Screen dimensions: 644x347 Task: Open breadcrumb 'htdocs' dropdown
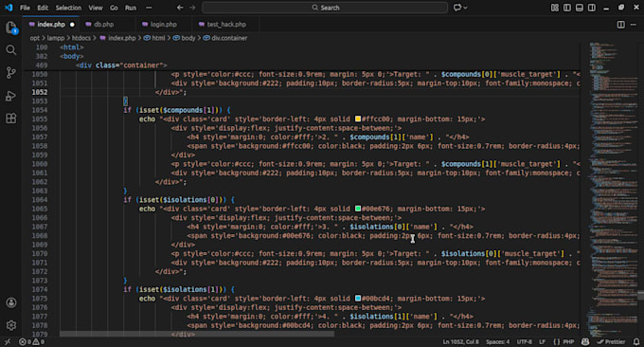(x=81, y=38)
